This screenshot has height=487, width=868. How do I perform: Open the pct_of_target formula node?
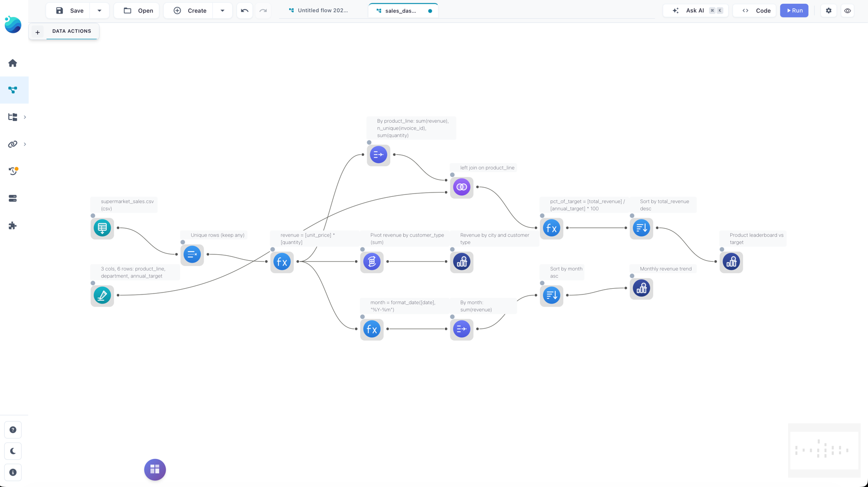[x=551, y=228]
